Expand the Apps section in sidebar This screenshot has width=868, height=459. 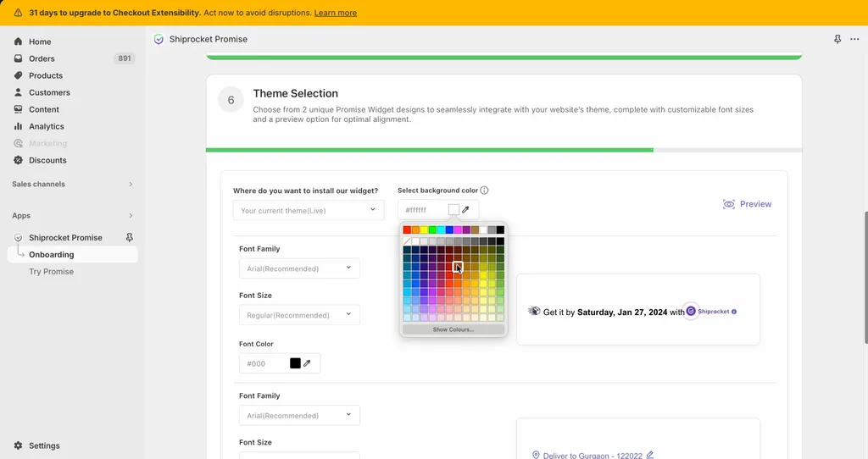(130, 216)
